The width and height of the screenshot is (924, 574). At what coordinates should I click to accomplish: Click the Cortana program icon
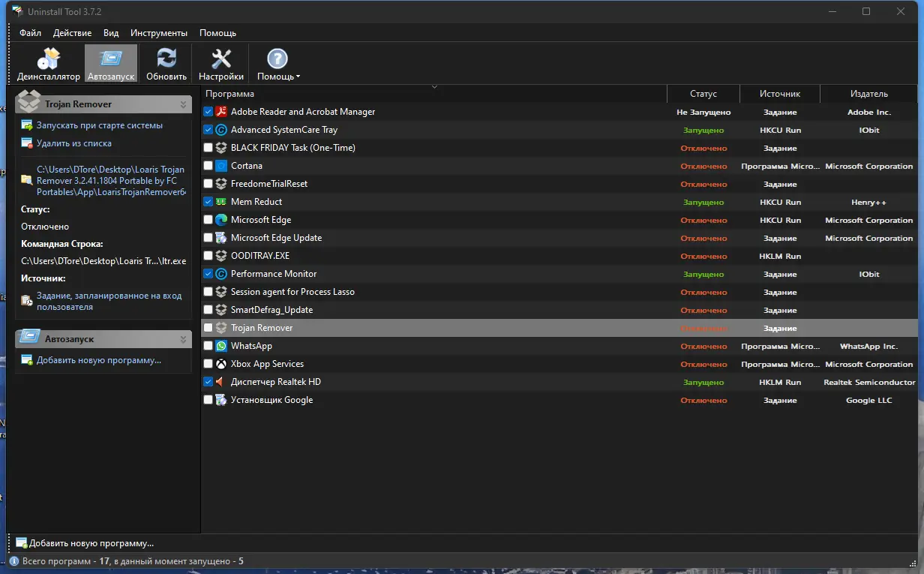[x=221, y=166]
